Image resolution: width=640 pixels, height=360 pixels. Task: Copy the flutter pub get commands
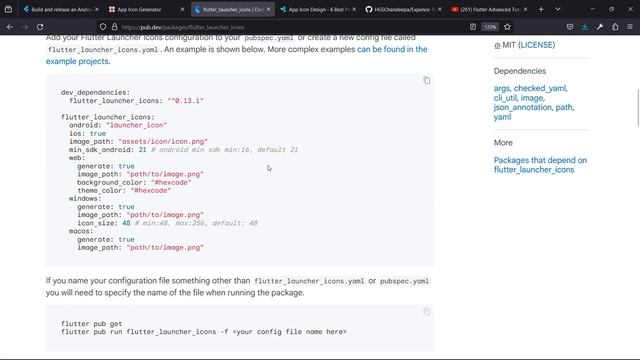(427, 312)
